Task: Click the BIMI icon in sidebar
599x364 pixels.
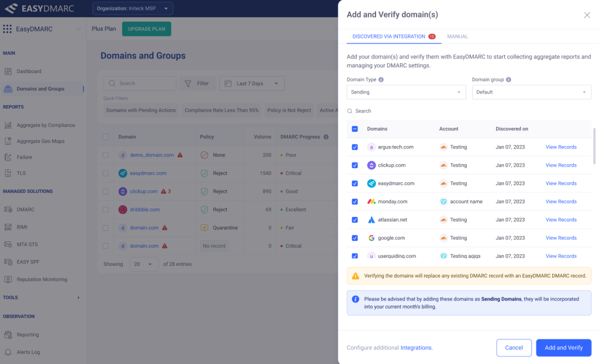Action: (8, 227)
